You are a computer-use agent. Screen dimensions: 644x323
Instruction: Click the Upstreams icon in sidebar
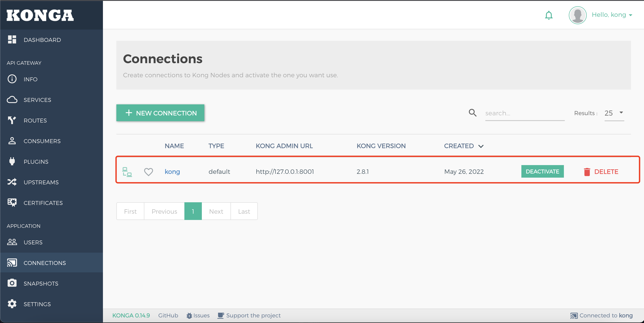(12, 182)
